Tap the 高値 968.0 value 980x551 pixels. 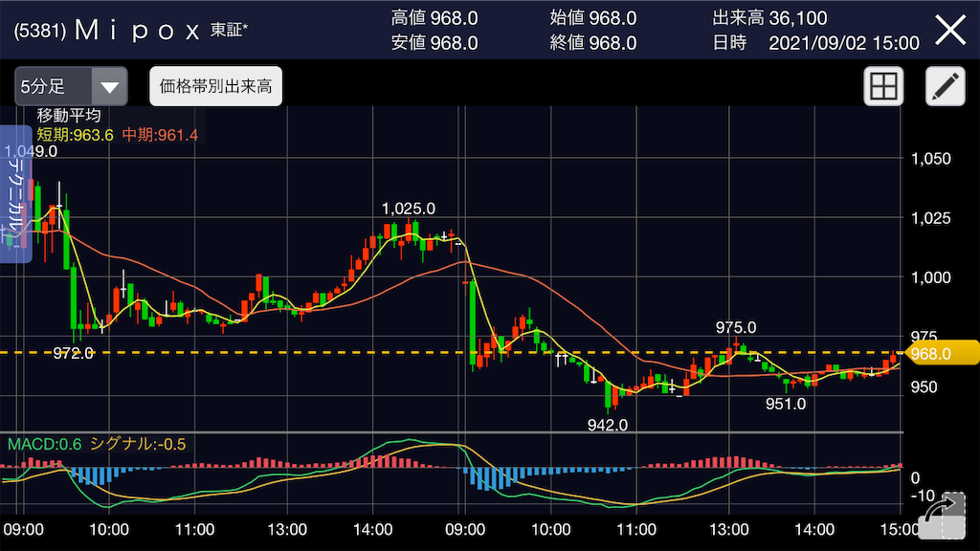(x=434, y=18)
